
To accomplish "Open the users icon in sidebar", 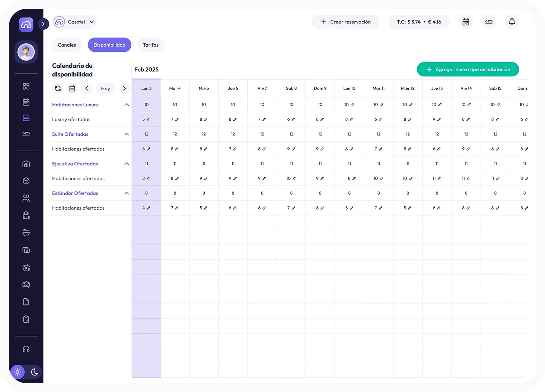I will click(x=26, y=198).
